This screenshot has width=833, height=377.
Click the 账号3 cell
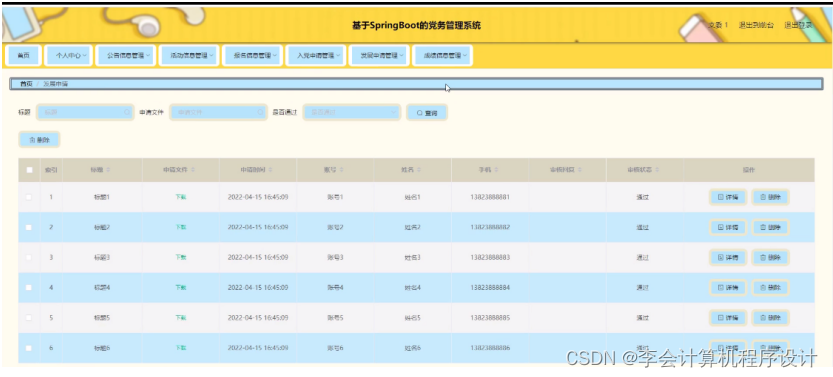[335, 258]
